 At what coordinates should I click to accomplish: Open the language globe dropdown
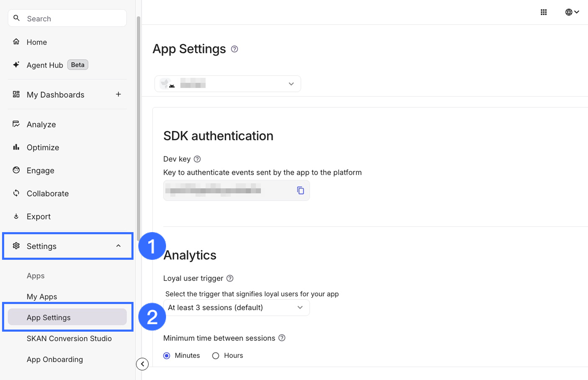[x=572, y=12]
